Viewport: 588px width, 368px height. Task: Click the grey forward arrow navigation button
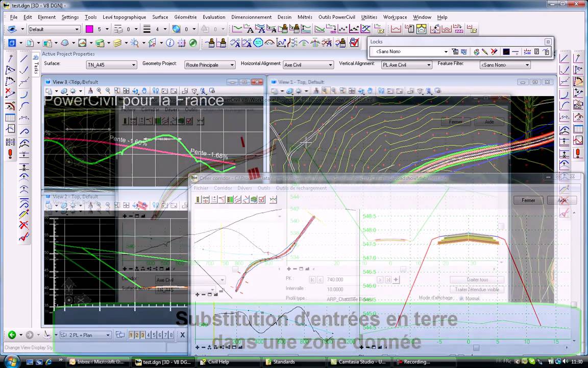[30, 335]
